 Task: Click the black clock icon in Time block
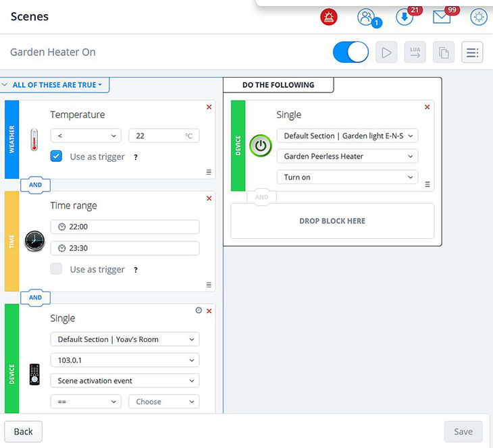[x=34, y=241]
